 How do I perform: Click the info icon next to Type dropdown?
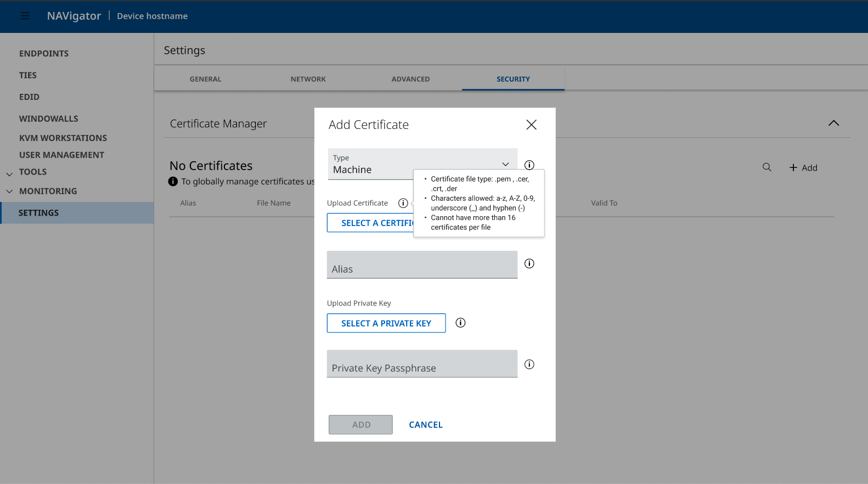point(529,165)
